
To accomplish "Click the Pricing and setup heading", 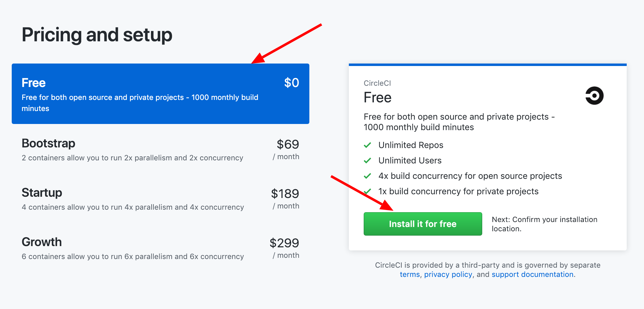I will [97, 35].
